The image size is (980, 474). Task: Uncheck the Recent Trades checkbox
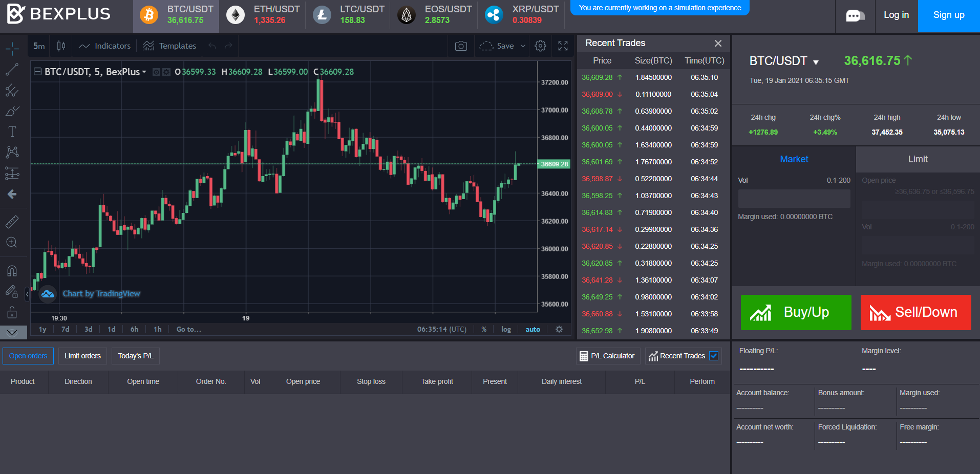pos(714,356)
